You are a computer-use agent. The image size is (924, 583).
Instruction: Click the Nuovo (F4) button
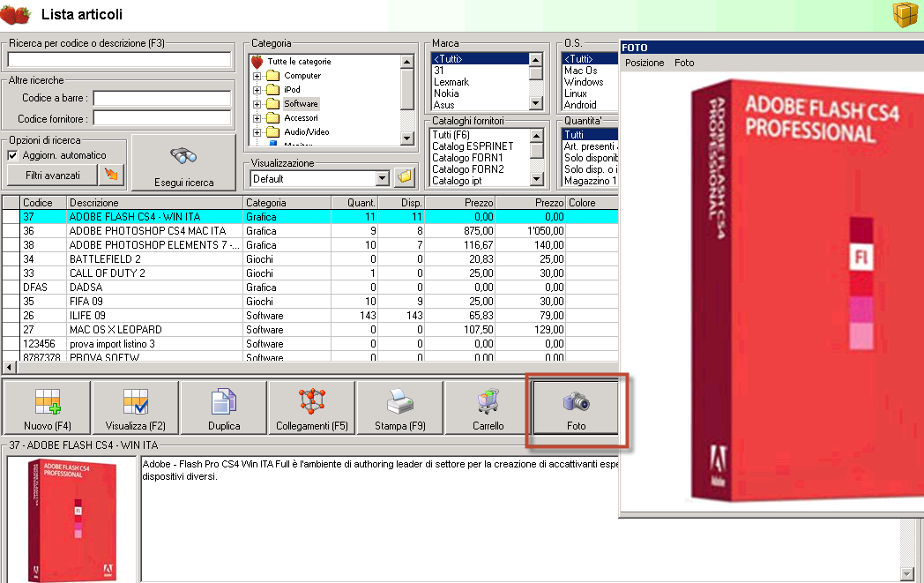(x=47, y=407)
